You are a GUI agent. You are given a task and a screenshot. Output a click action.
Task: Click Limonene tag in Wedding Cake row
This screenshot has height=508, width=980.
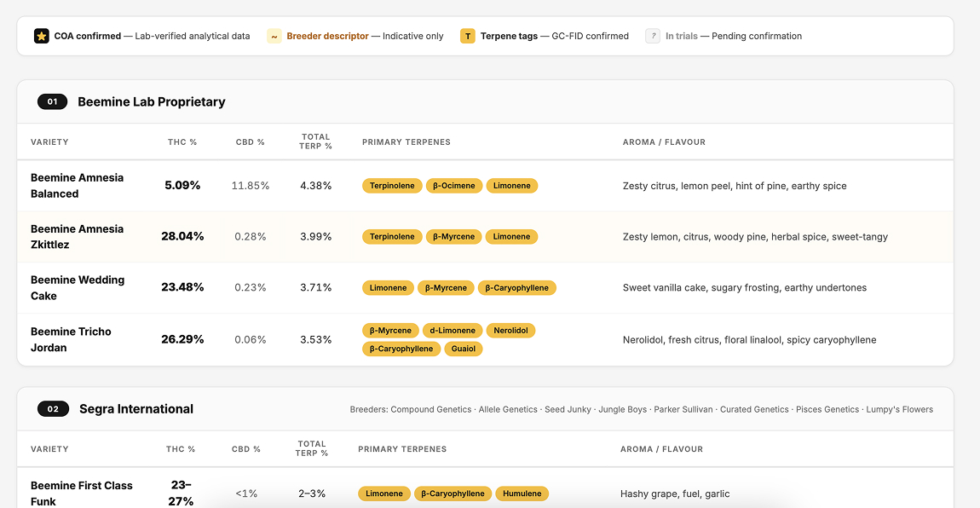pos(388,288)
